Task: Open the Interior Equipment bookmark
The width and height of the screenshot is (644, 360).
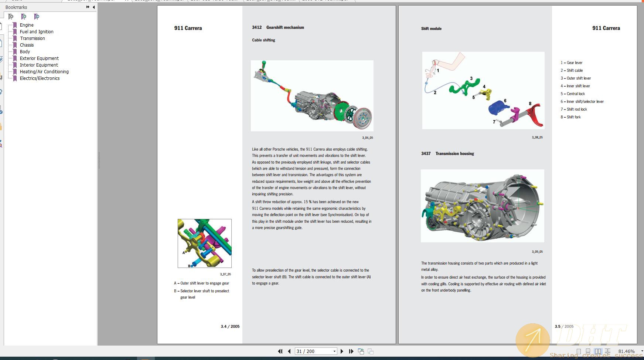Action: (x=39, y=65)
